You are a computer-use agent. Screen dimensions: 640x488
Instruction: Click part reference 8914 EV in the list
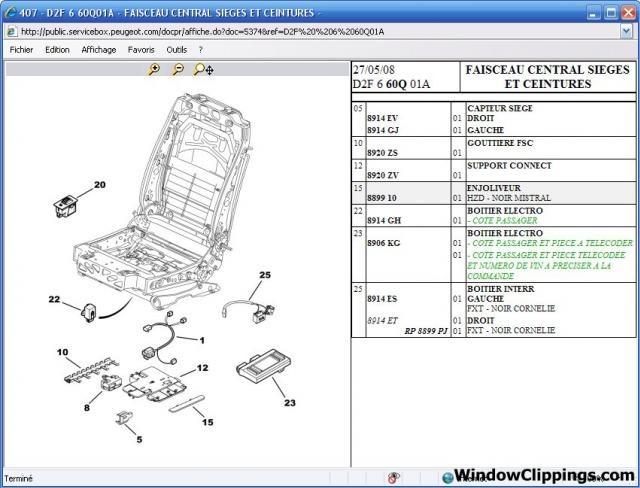[x=382, y=118]
